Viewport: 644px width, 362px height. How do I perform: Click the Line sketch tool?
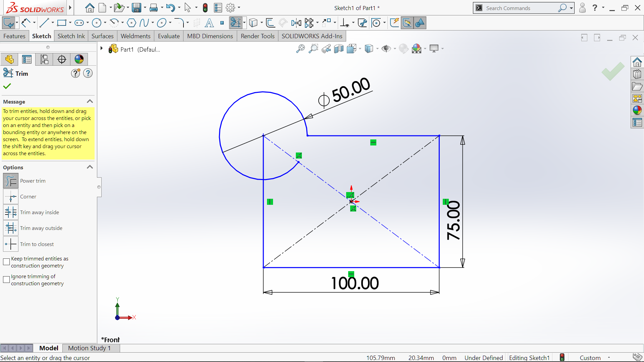click(44, 23)
